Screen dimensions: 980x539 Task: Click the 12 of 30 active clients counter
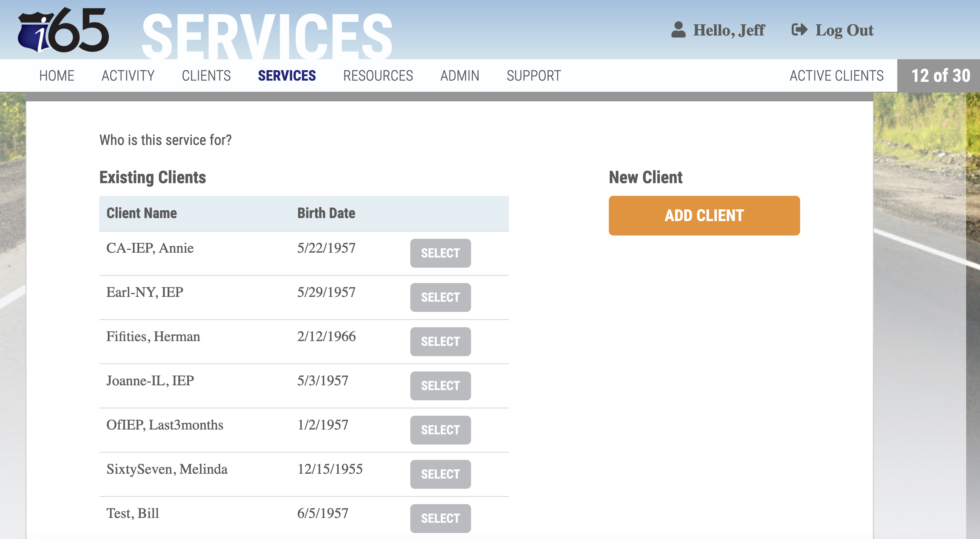pyautogui.click(x=940, y=76)
